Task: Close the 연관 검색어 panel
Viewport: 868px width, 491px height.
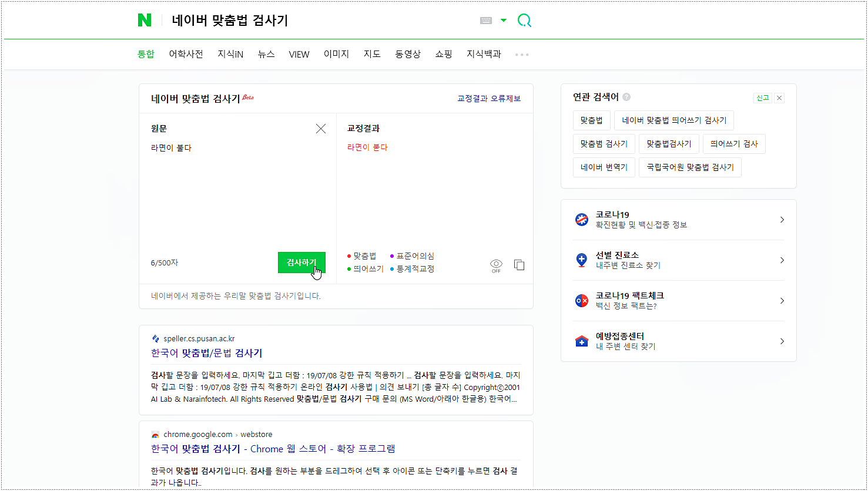Action: (779, 97)
